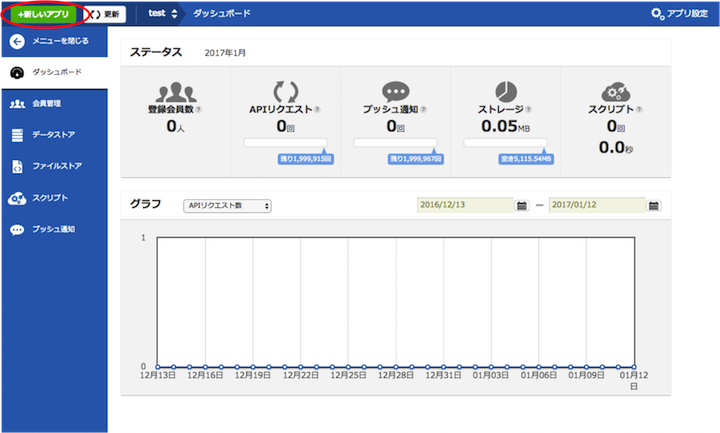Click the 2017年1月 status month label
This screenshot has width=720, height=433.
(225, 53)
